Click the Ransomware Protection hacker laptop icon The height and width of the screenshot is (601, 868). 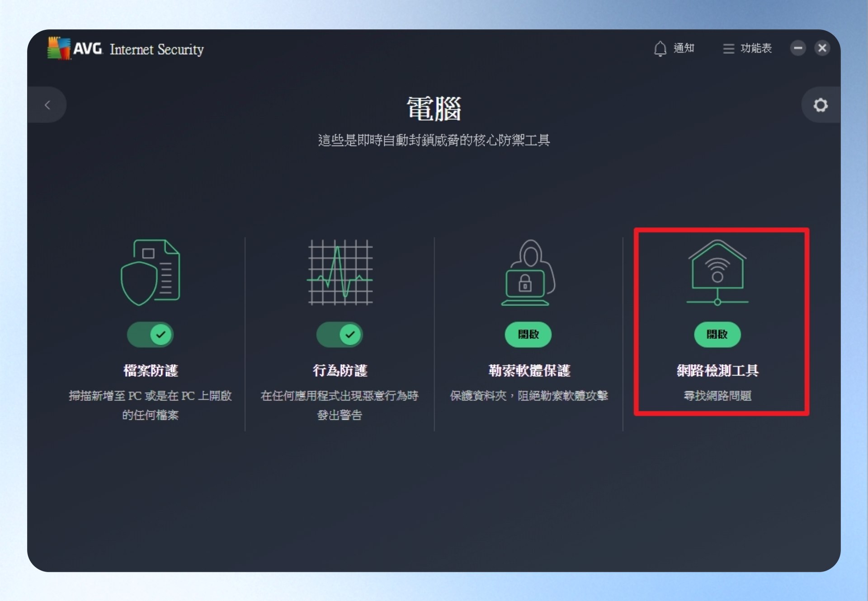[528, 272]
